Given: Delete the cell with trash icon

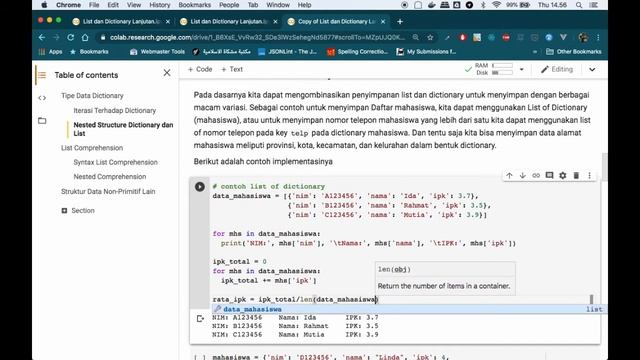Looking at the screenshot, I should (576, 176).
